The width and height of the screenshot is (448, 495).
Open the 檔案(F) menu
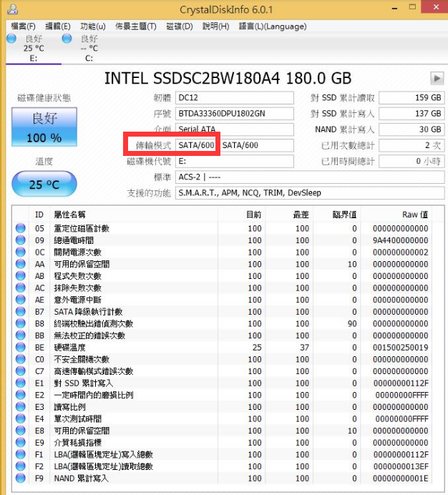(23, 26)
